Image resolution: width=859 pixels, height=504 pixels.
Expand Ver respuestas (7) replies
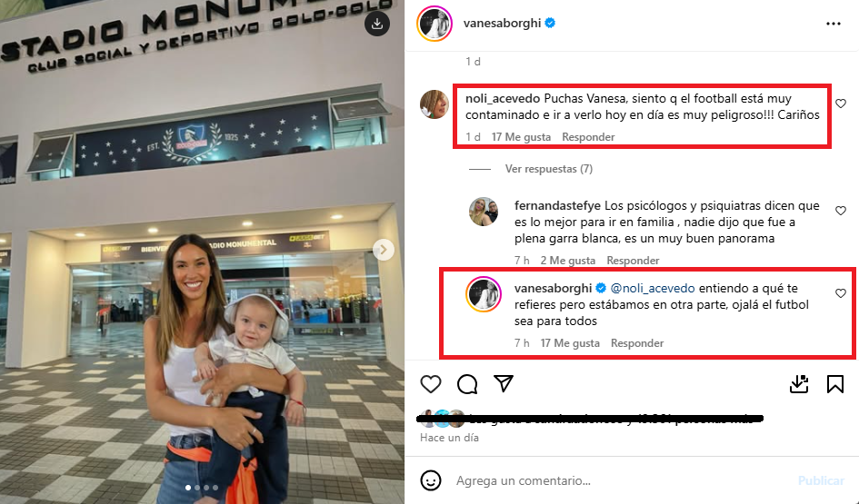(x=548, y=169)
